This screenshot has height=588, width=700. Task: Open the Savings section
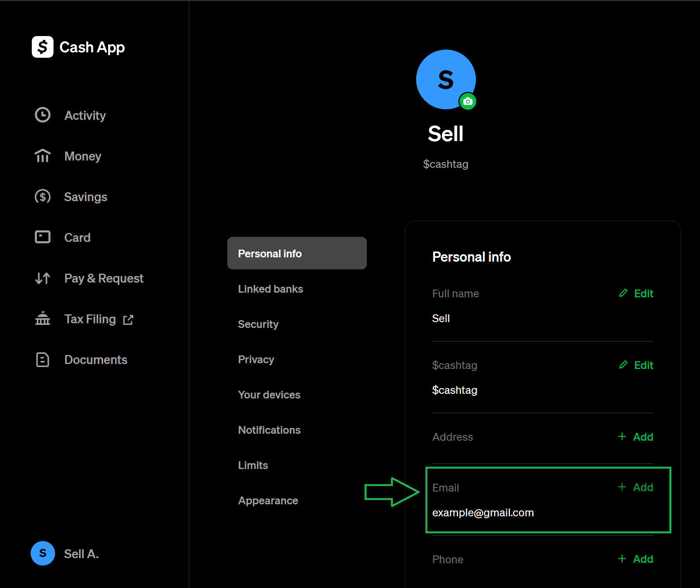point(85,197)
